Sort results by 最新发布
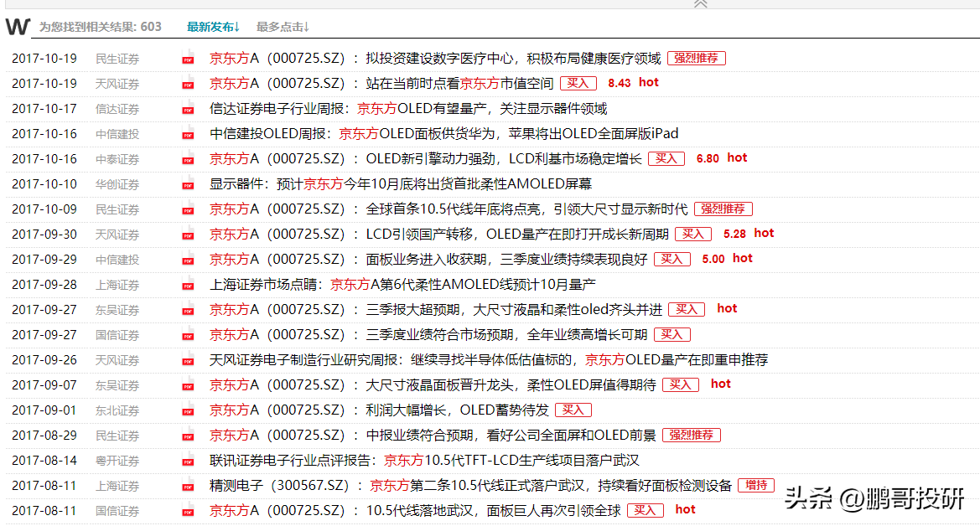980x526 pixels. click(x=213, y=27)
